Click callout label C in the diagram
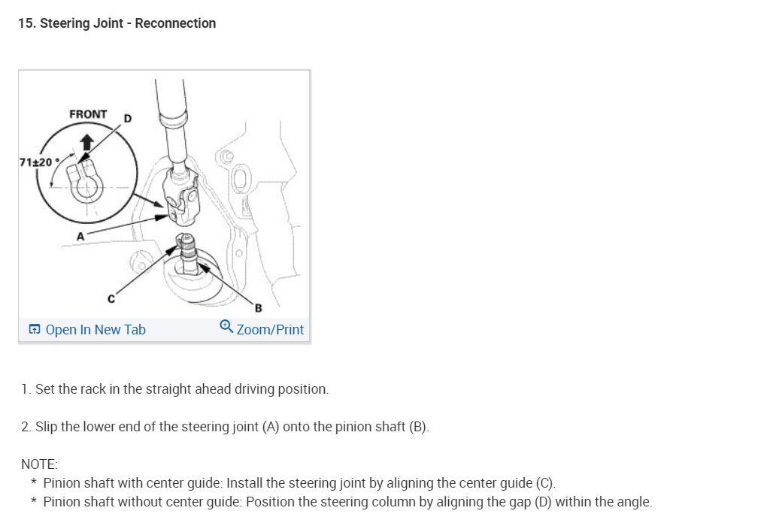The width and height of the screenshot is (770, 532). (x=111, y=299)
